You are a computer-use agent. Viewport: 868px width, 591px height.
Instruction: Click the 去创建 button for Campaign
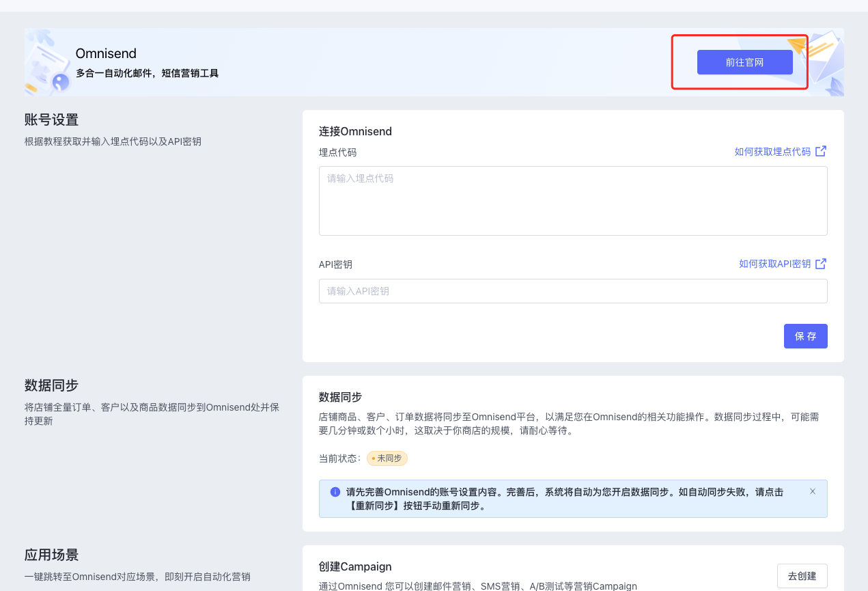click(802, 576)
